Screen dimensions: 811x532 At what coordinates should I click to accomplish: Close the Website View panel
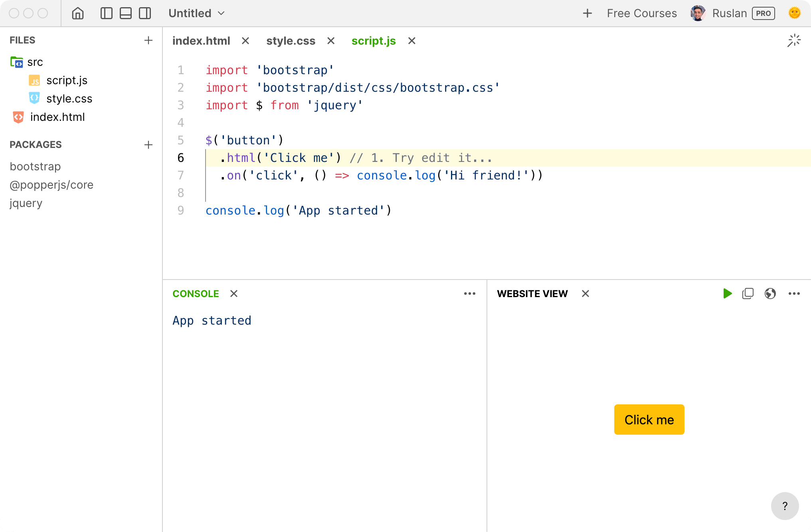tap(585, 294)
